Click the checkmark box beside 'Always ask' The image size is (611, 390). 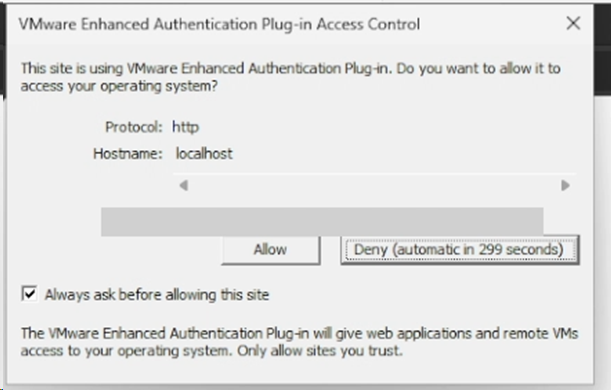click(30, 294)
